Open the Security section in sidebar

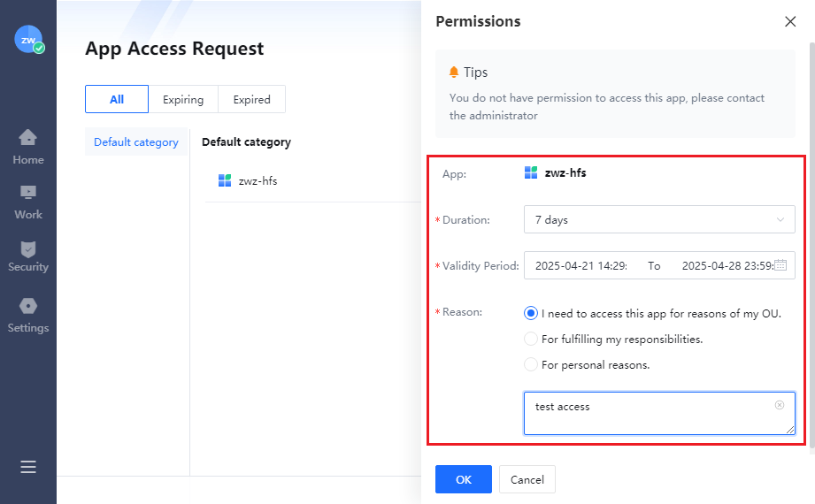coord(28,256)
